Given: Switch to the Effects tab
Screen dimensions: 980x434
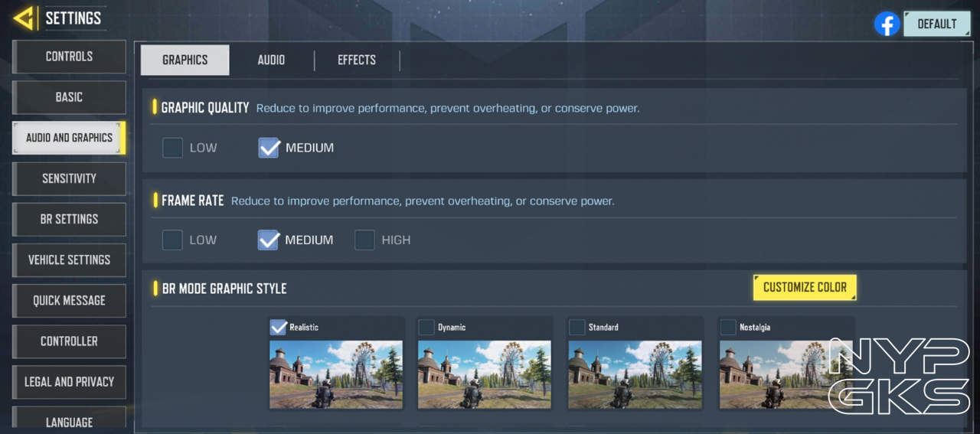Looking at the screenshot, I should pyautogui.click(x=357, y=60).
